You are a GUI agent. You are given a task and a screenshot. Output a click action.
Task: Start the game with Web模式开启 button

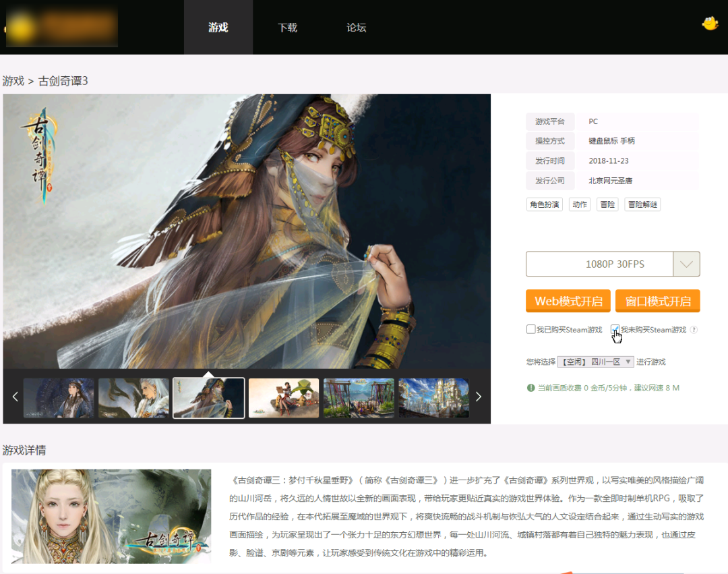[x=568, y=301]
